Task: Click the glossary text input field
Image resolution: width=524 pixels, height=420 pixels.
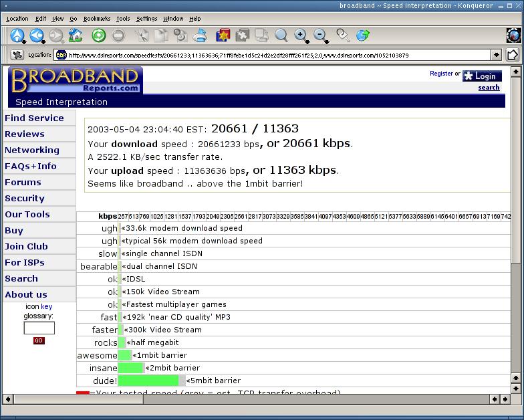Action: pyautogui.click(x=39, y=328)
